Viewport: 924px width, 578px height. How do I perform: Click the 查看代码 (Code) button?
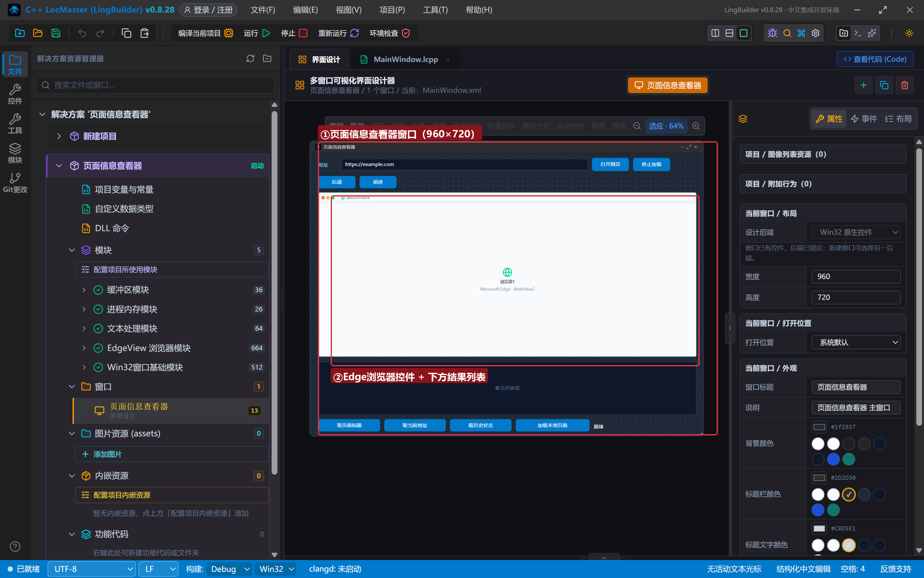tap(875, 59)
